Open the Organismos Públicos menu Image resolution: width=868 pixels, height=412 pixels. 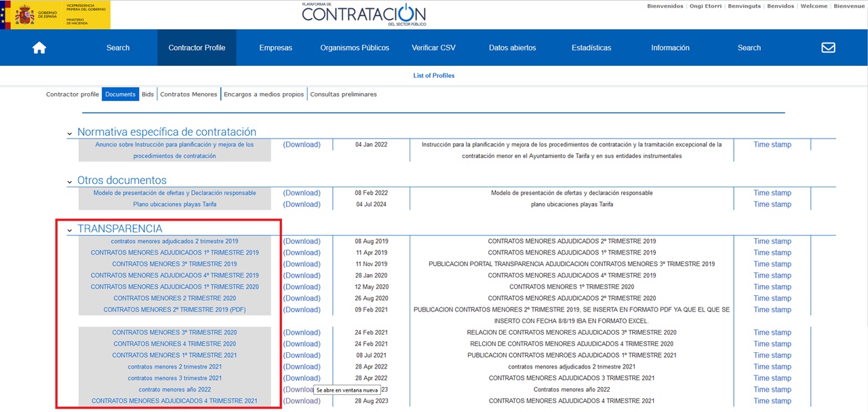pos(355,48)
